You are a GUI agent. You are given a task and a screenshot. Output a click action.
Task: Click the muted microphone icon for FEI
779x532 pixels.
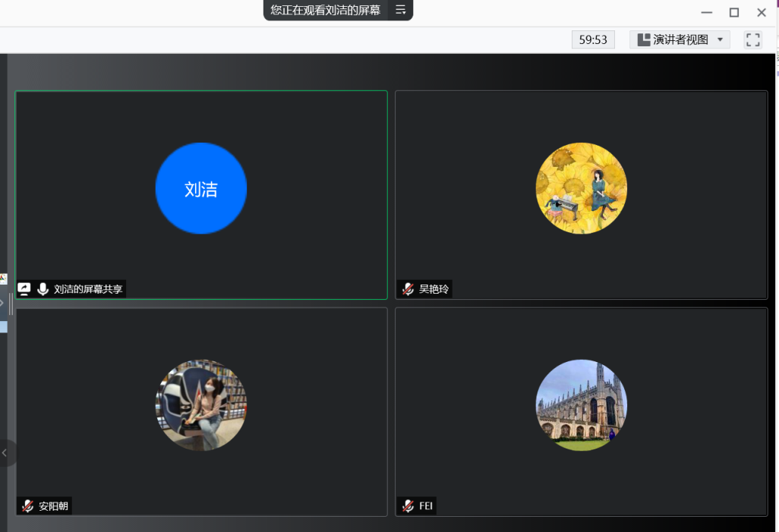[408, 505]
